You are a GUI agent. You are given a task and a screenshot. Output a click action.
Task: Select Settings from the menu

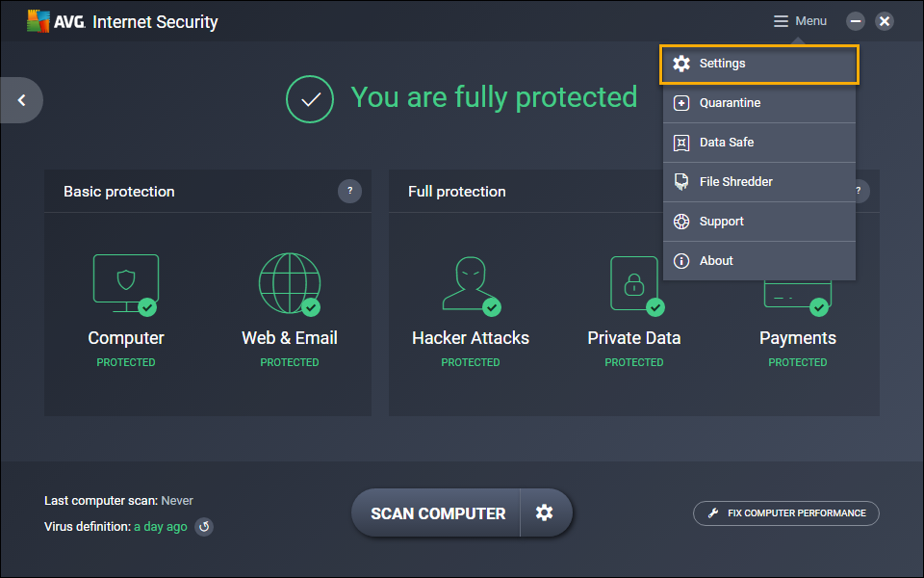tap(758, 64)
